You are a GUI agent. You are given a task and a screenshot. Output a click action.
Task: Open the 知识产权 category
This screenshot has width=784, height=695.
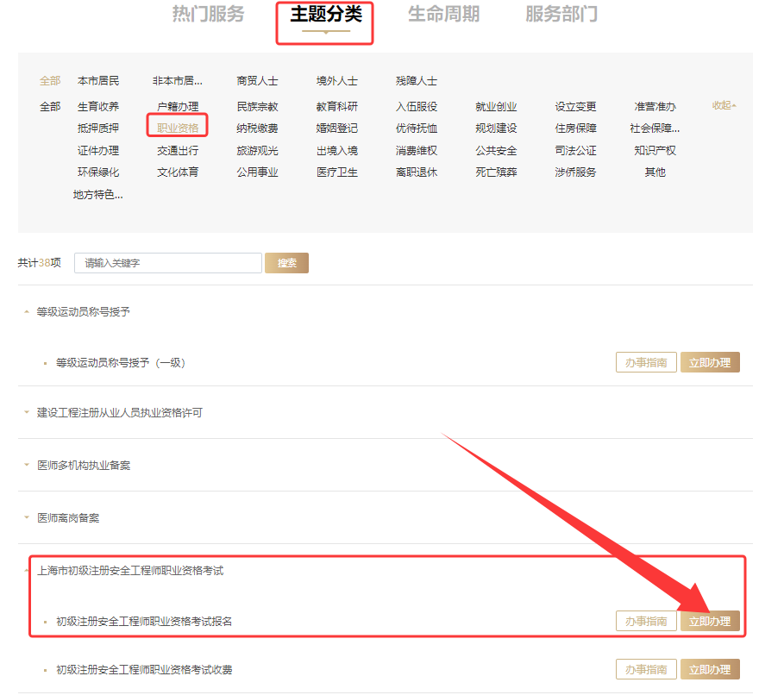(x=655, y=148)
